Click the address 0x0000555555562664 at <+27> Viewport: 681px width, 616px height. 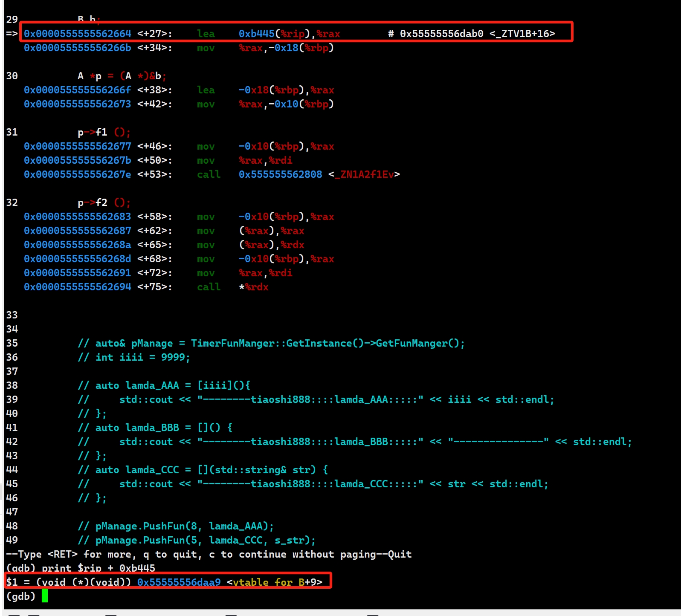click(78, 34)
